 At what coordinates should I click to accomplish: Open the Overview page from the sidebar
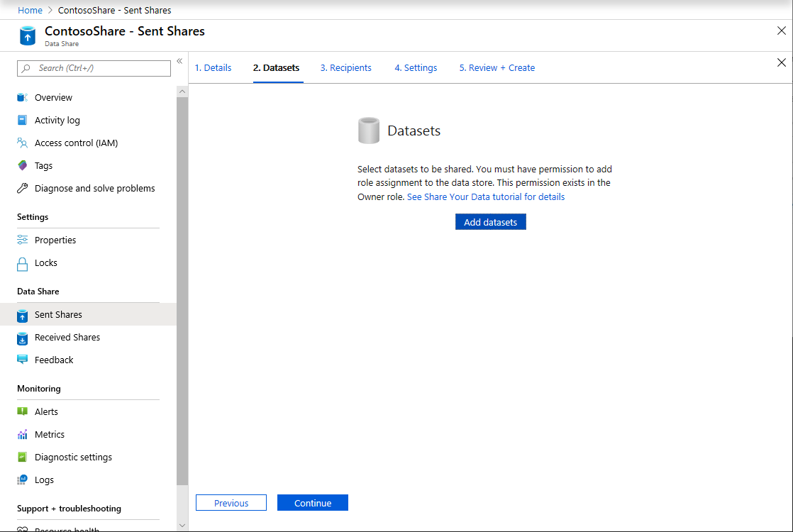pyautogui.click(x=53, y=97)
